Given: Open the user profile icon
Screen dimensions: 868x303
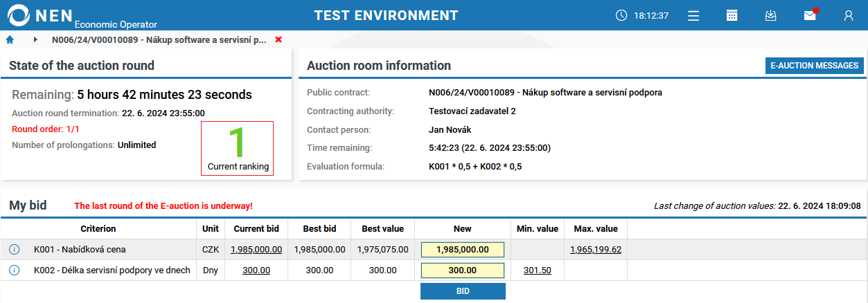Looking at the screenshot, I should coord(848,15).
